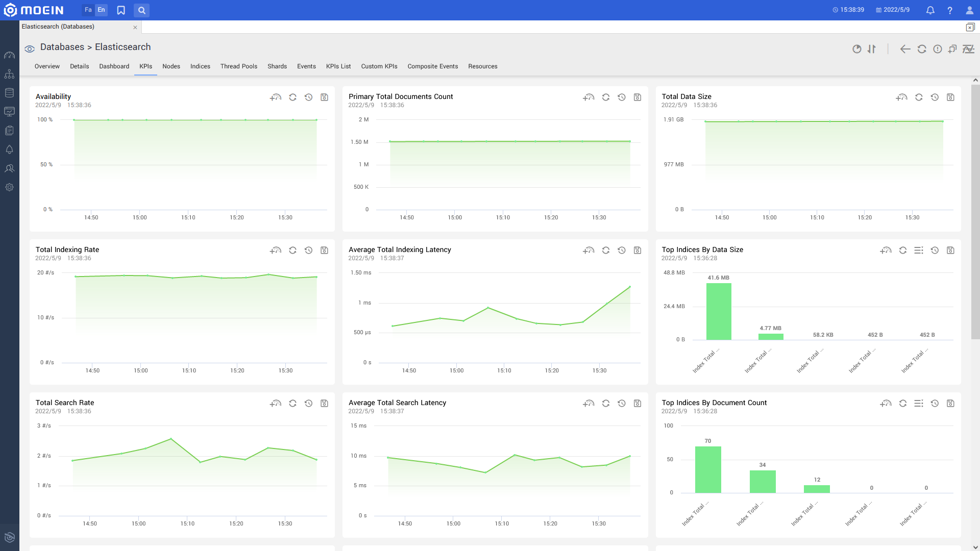Save the Total Search Rate chart
The image size is (980, 551).
(x=324, y=403)
